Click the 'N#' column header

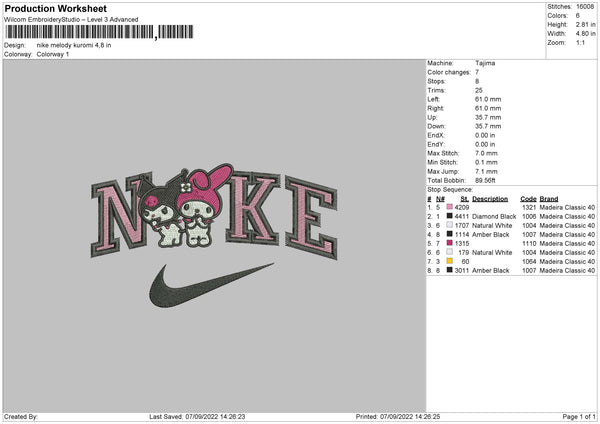click(x=440, y=199)
